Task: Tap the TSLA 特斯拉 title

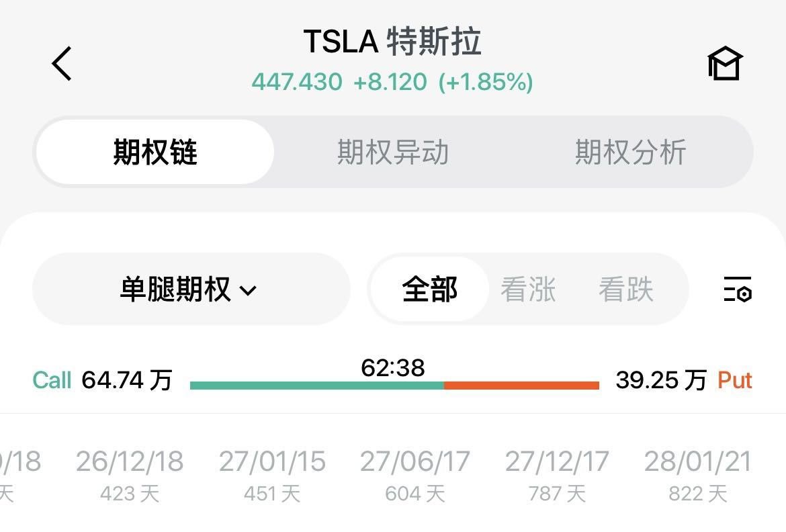Action: pyautogui.click(x=392, y=42)
